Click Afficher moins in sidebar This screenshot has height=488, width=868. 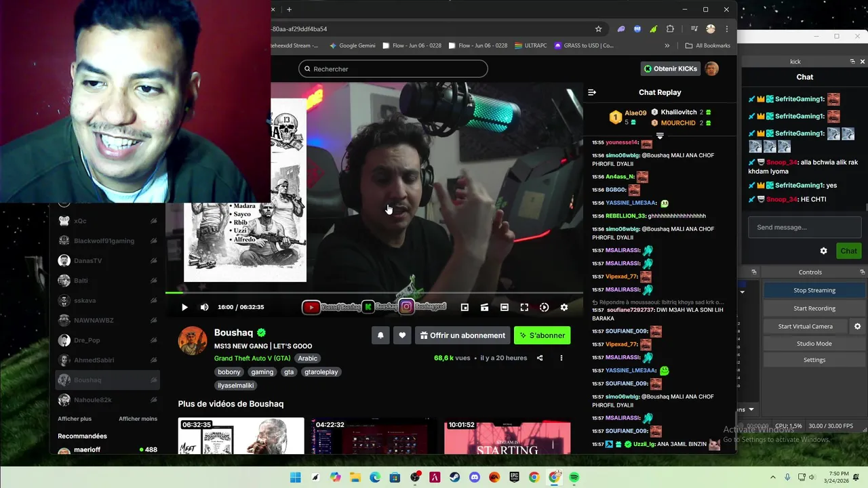138,419
